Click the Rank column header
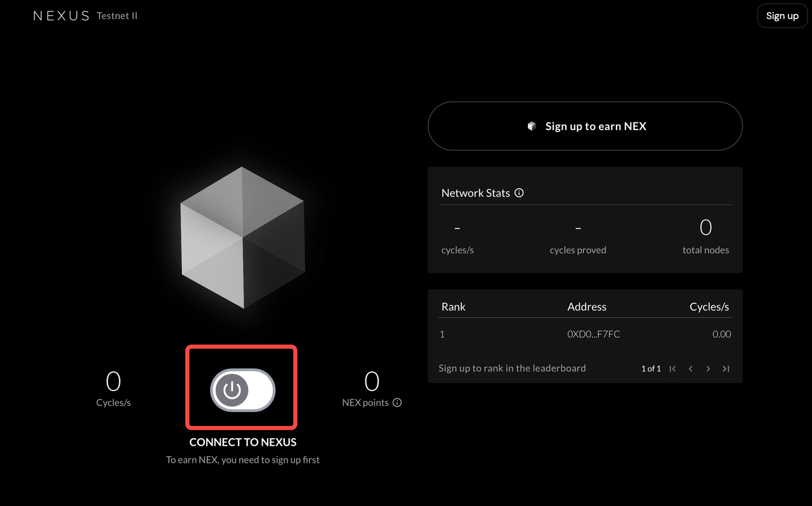Image resolution: width=812 pixels, height=506 pixels. pyautogui.click(x=454, y=307)
